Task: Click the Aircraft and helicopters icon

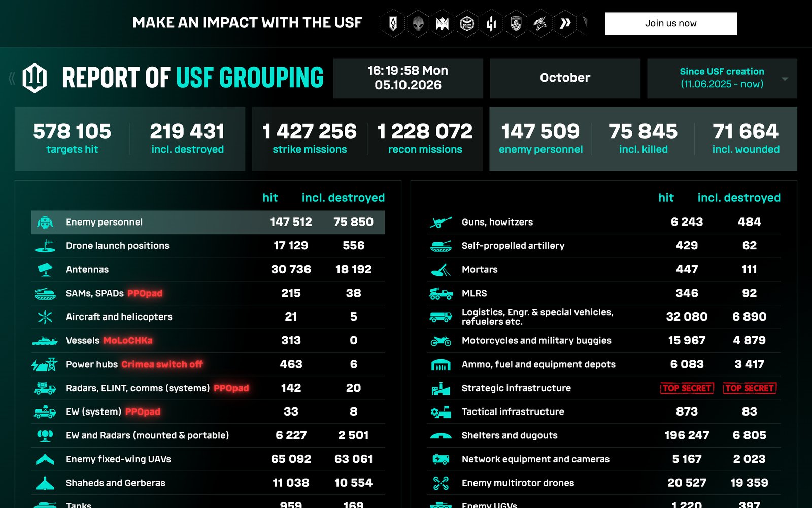Action: coord(45,317)
